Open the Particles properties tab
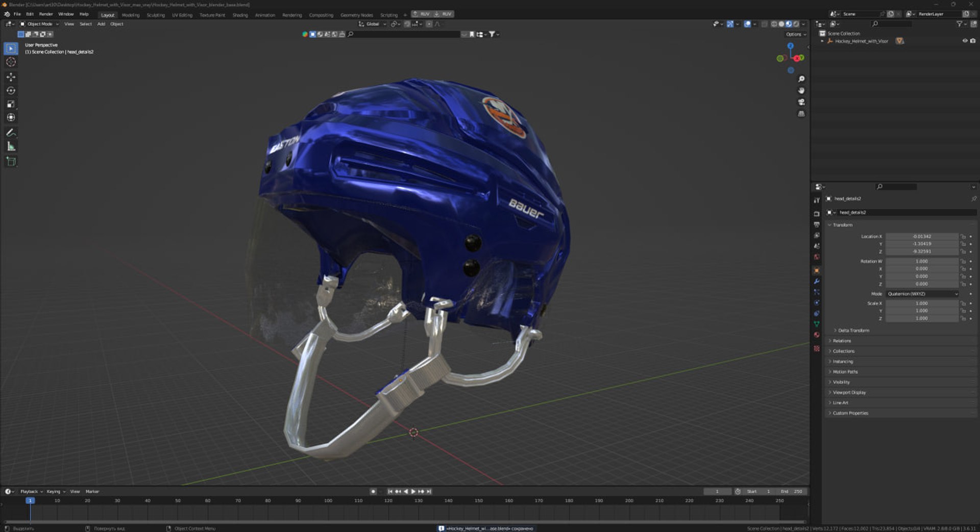This screenshot has height=532, width=980. pos(817,292)
